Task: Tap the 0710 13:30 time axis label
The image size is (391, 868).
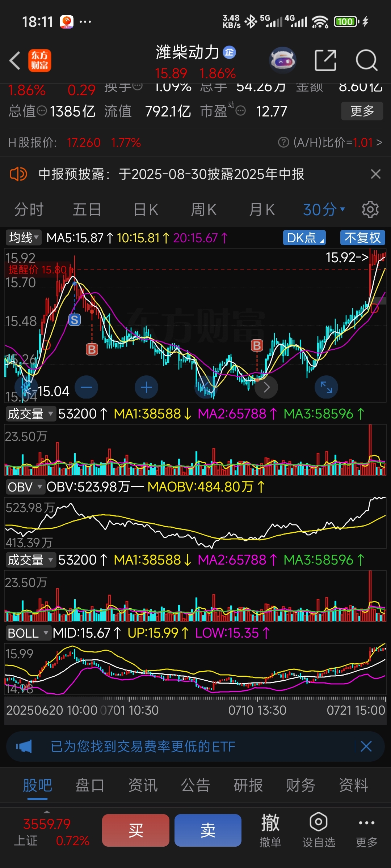Action: pos(257,710)
